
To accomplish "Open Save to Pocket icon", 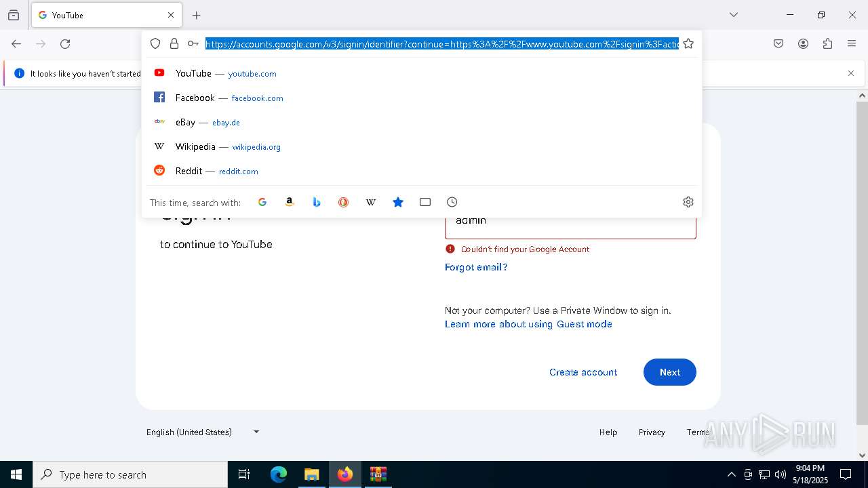I will point(778,43).
